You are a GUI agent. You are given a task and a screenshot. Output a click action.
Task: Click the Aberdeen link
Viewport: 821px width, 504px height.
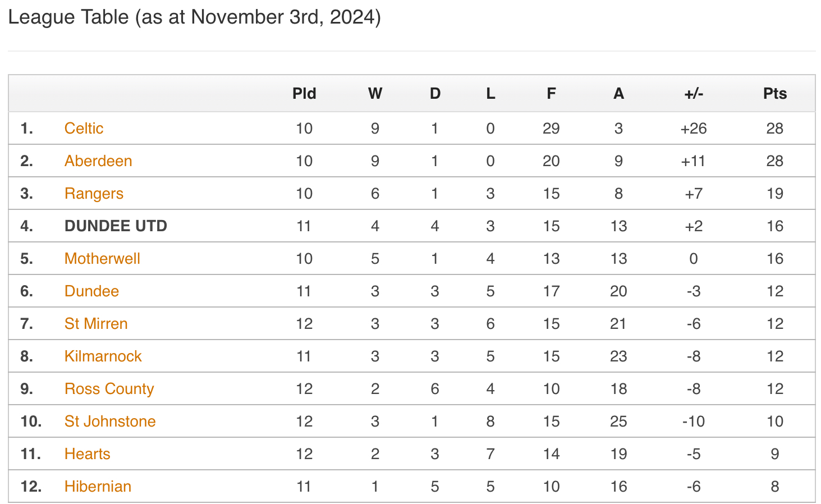pyautogui.click(x=98, y=161)
